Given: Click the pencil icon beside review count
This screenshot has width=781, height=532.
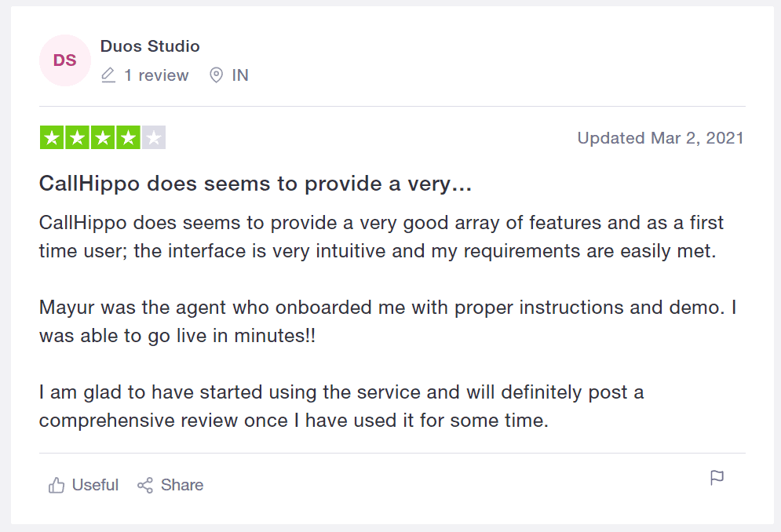Looking at the screenshot, I should [108, 75].
